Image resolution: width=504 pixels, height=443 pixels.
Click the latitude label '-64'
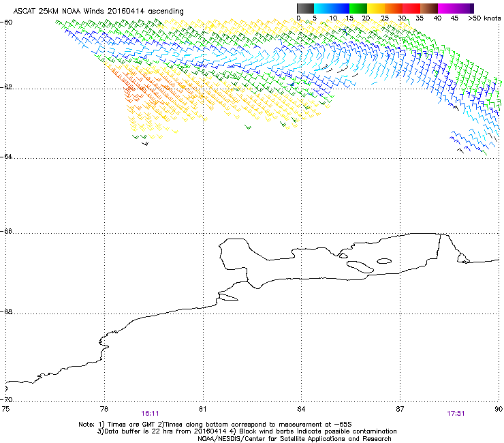(x=6, y=156)
